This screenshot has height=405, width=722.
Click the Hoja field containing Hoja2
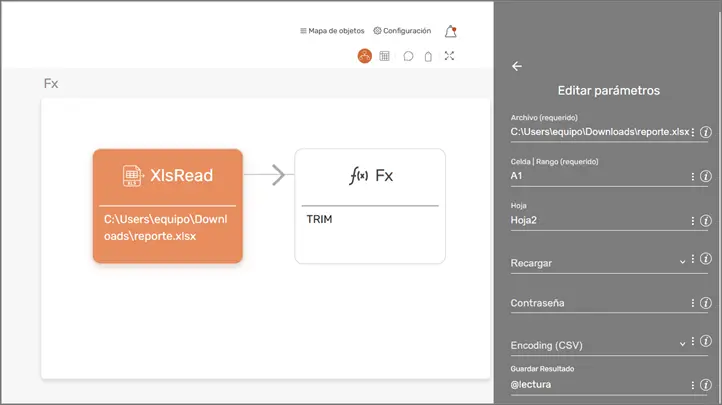point(598,220)
